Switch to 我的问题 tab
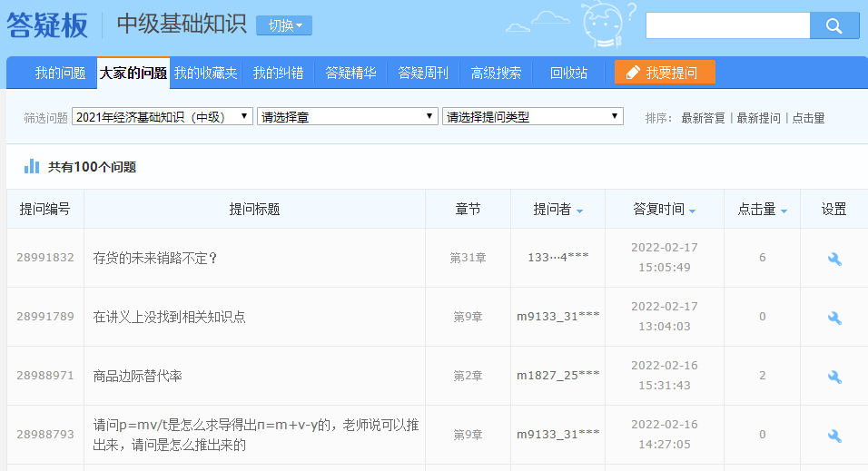Image resolution: width=868 pixels, height=471 pixels. pyautogui.click(x=60, y=74)
